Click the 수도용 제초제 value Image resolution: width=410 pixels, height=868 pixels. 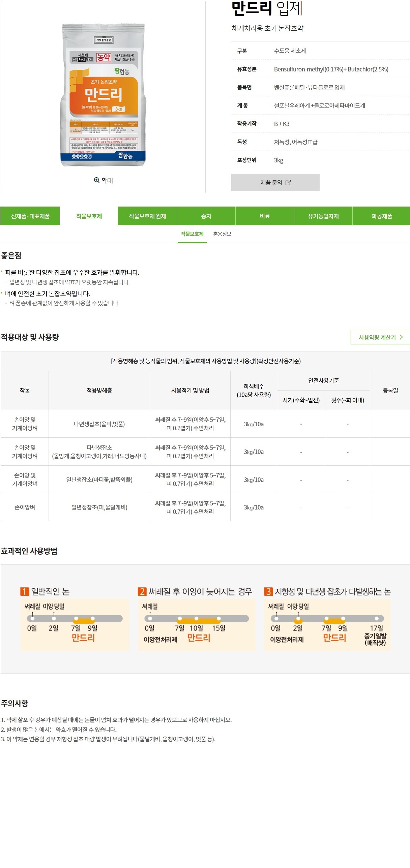290,51
